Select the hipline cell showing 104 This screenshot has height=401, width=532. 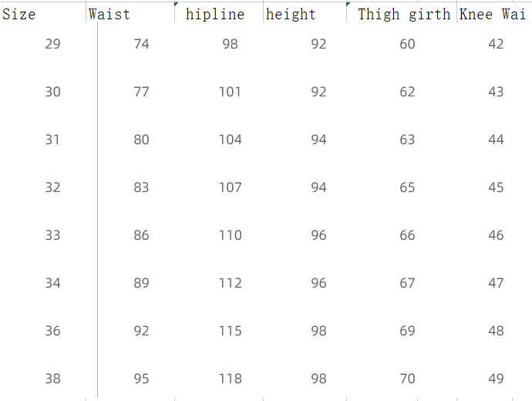[230, 140]
